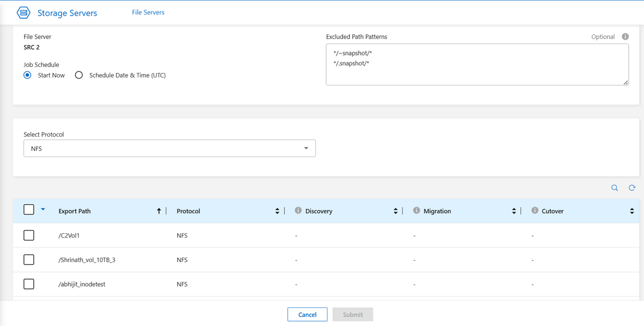Check the /Shrinath_vol_10TB_3 row checkbox
Viewport: 644px width, 326px height.
coord(29,260)
